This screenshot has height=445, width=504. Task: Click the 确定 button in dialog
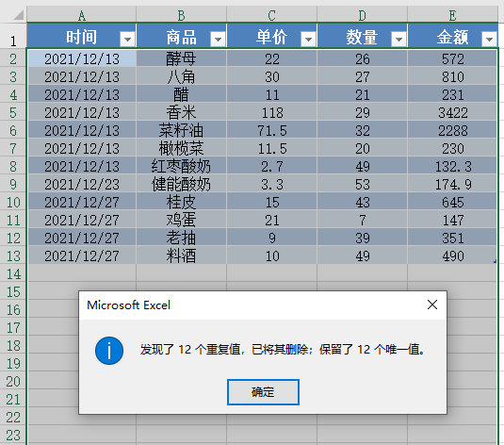(x=263, y=392)
